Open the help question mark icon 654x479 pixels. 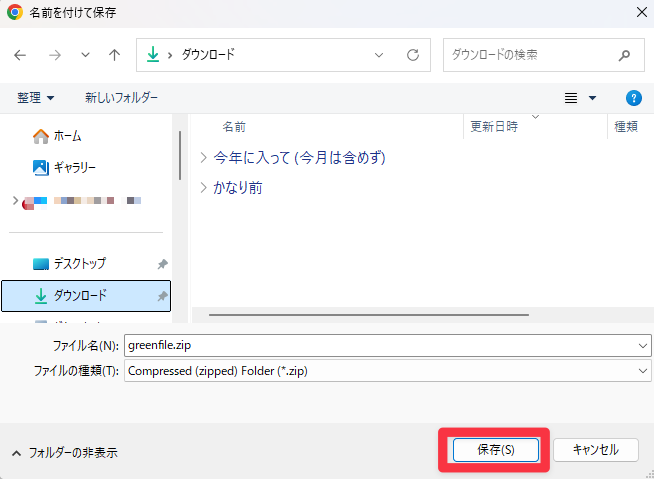(x=633, y=98)
